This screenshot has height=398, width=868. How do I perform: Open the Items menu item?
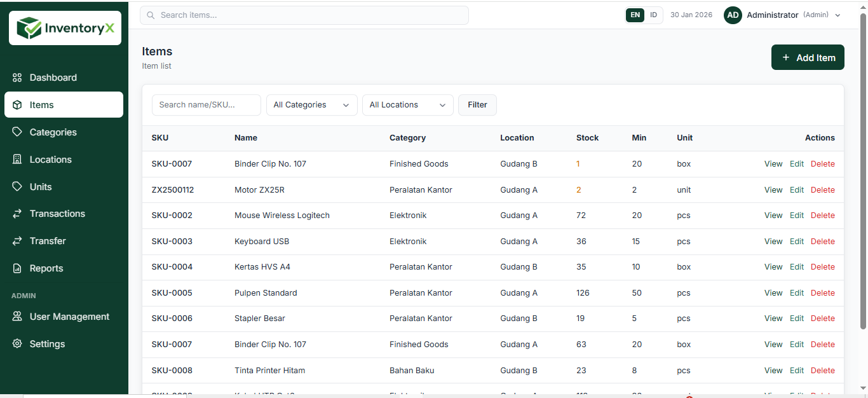click(x=42, y=104)
